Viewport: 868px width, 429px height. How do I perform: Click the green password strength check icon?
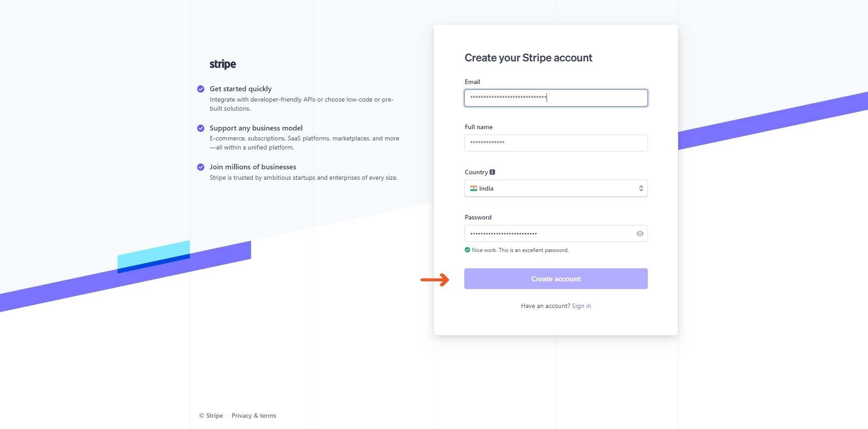click(x=467, y=250)
